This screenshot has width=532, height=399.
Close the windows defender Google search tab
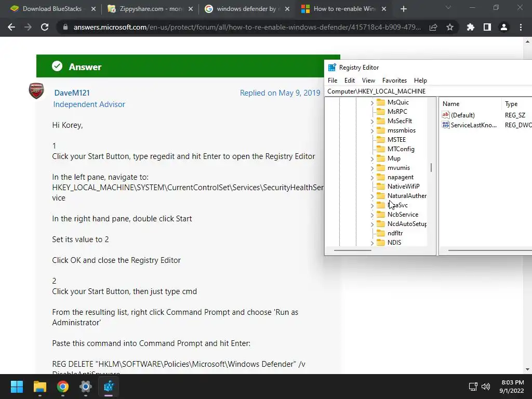pyautogui.click(x=287, y=9)
